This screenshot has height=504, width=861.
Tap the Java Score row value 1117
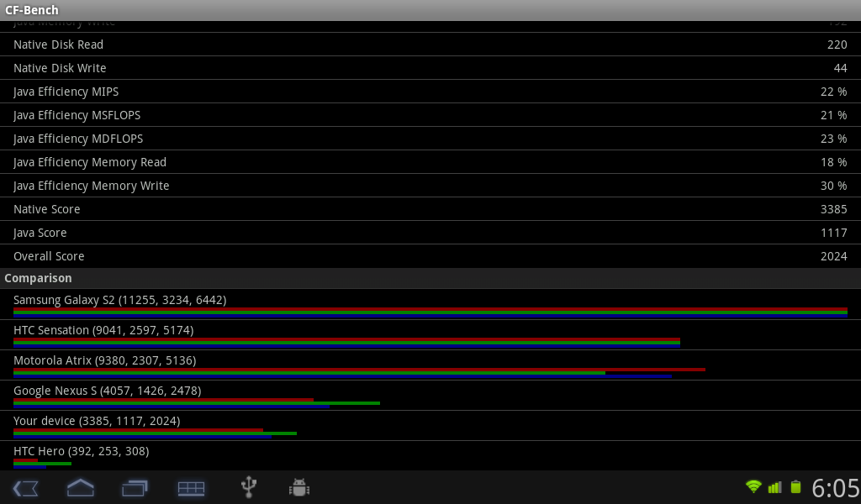(x=833, y=233)
